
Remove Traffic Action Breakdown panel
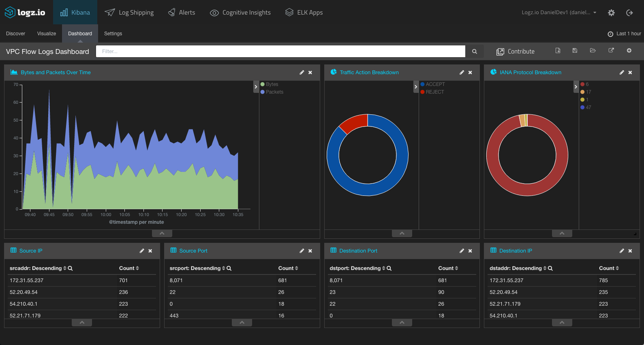pos(470,73)
